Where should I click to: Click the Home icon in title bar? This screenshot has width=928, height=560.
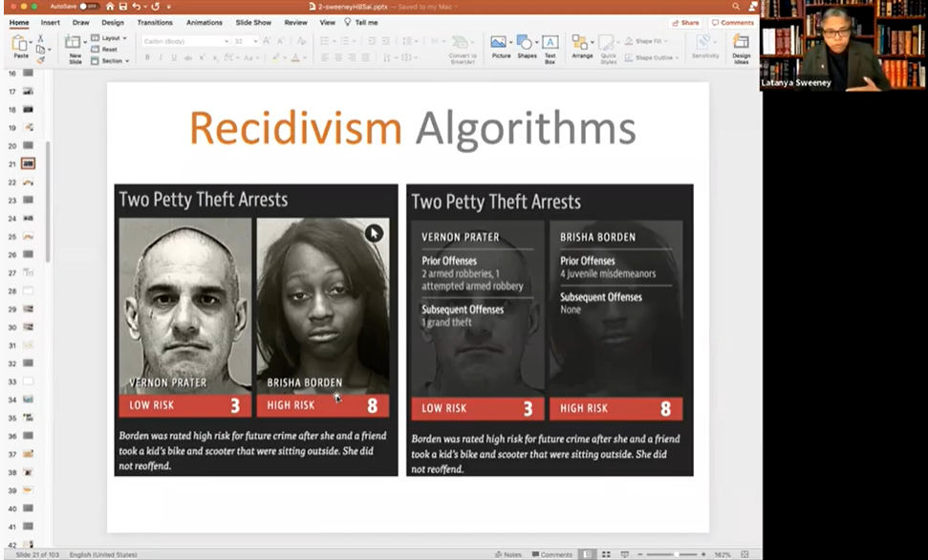pyautogui.click(x=110, y=7)
